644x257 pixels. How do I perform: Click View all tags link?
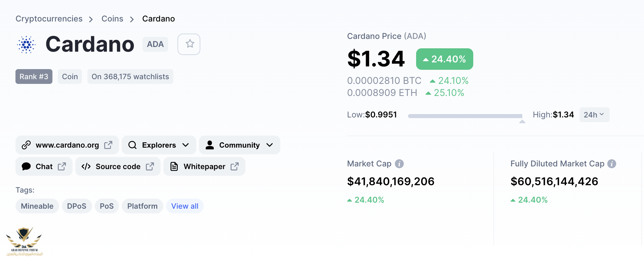tap(185, 206)
